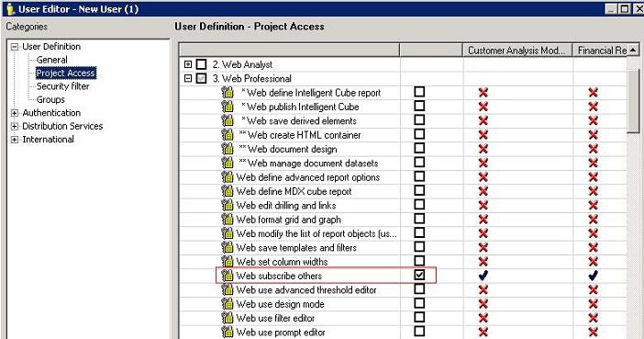Screen dimensions: 644x339
Task: Expand the Authentication category
Action: [15, 113]
